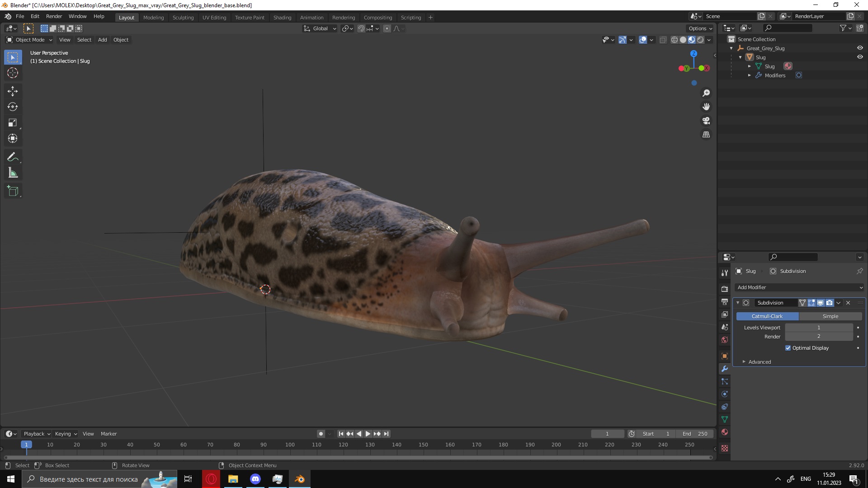The height and width of the screenshot is (488, 868).
Task: Open the outliner filter dropdown
Action: pyautogui.click(x=846, y=28)
